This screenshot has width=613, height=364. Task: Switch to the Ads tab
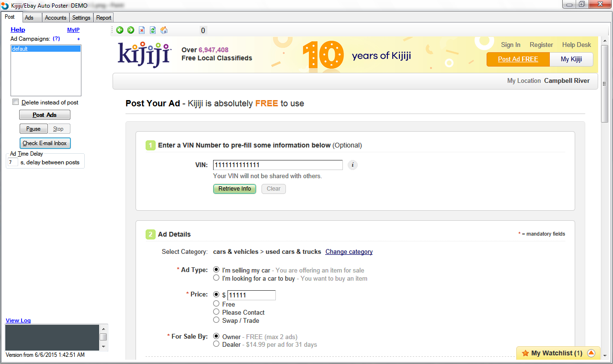32,18
